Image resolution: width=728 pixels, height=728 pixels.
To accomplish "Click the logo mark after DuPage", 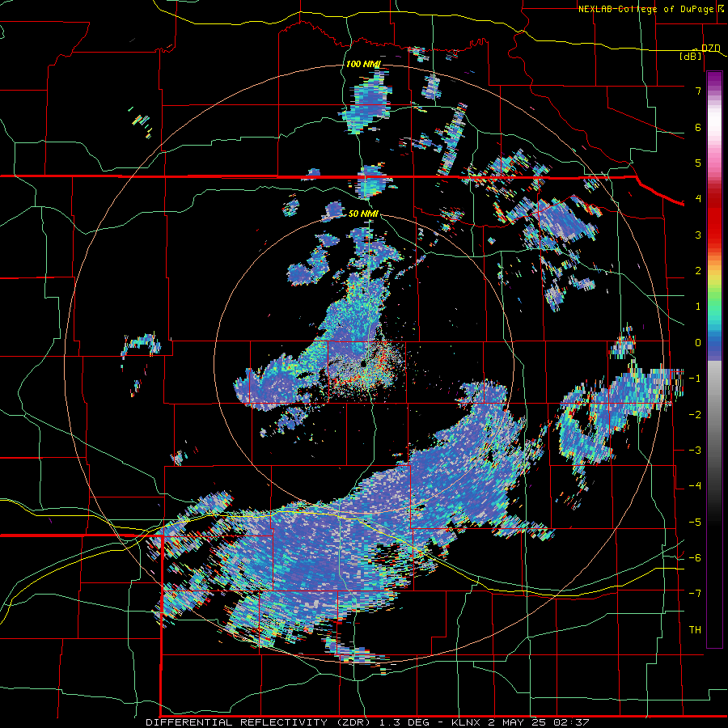I will tap(722, 8).
